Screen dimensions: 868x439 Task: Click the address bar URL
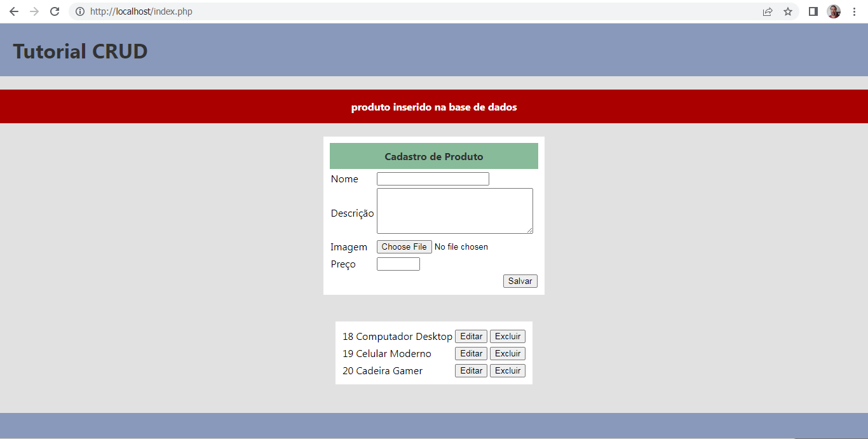141,11
